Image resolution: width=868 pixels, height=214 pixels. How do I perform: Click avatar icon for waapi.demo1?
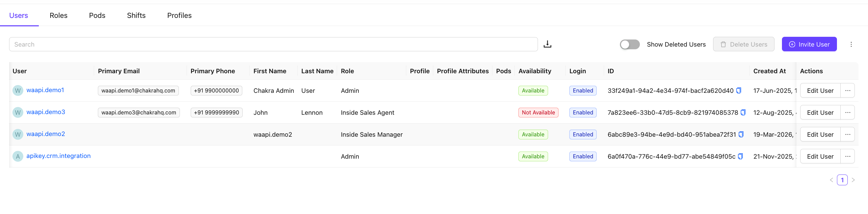(x=18, y=90)
